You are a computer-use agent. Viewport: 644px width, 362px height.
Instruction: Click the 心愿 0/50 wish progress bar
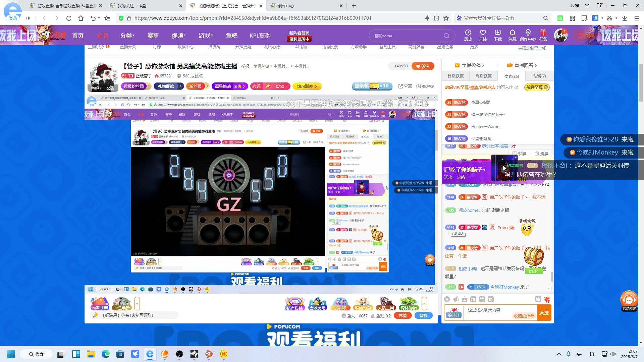(x=271, y=86)
